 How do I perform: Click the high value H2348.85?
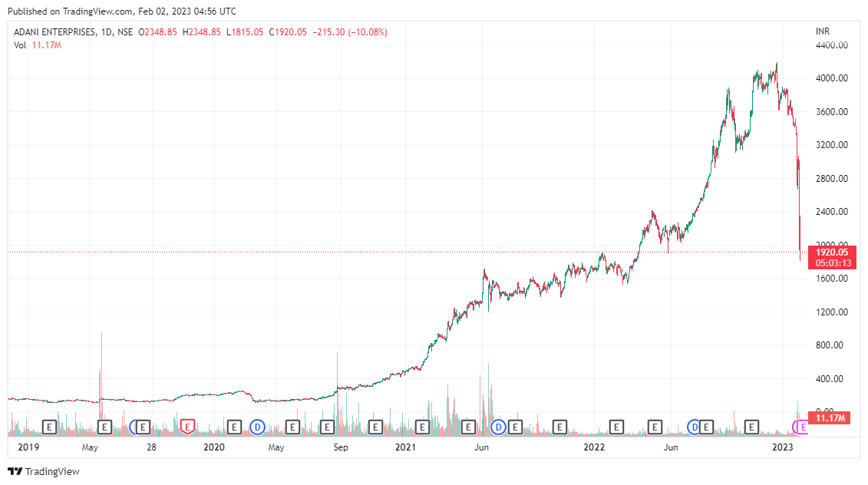(x=202, y=32)
